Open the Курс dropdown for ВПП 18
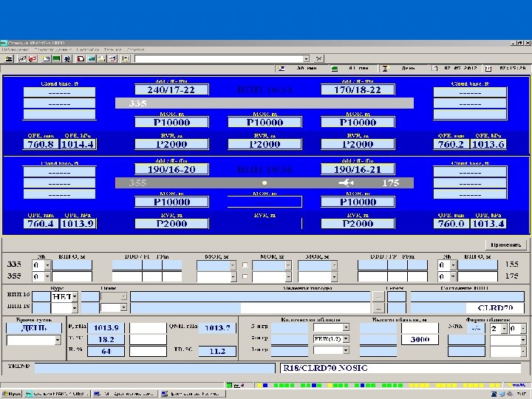532x399 pixels. pos(75,308)
